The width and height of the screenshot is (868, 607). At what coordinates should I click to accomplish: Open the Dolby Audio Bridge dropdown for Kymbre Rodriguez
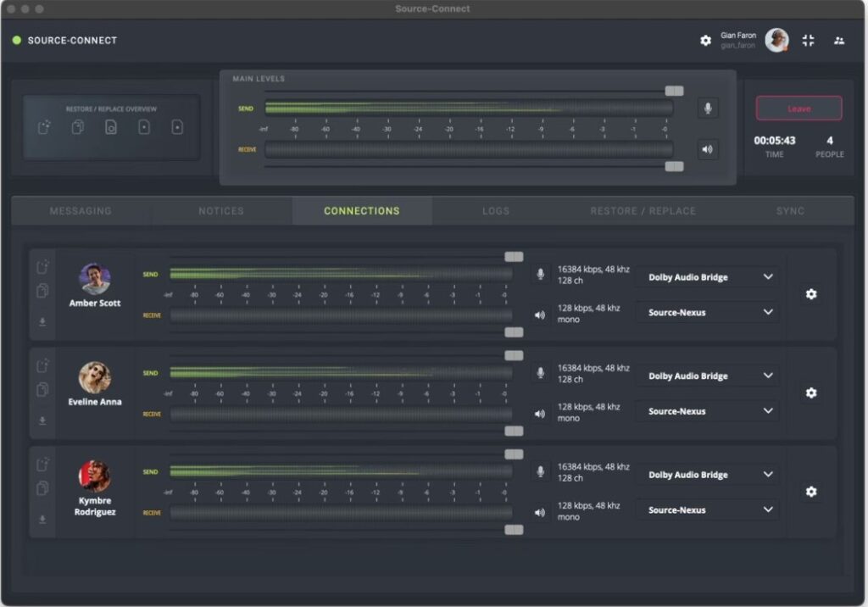(x=707, y=475)
